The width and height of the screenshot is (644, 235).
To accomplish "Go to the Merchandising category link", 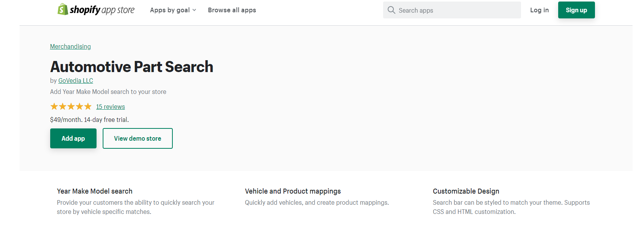I will tap(70, 46).
